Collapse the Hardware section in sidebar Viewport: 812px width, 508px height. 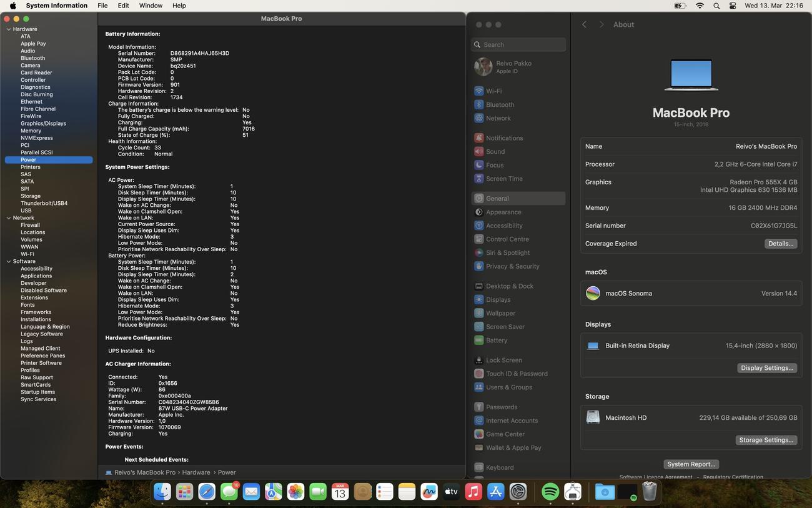(x=9, y=29)
